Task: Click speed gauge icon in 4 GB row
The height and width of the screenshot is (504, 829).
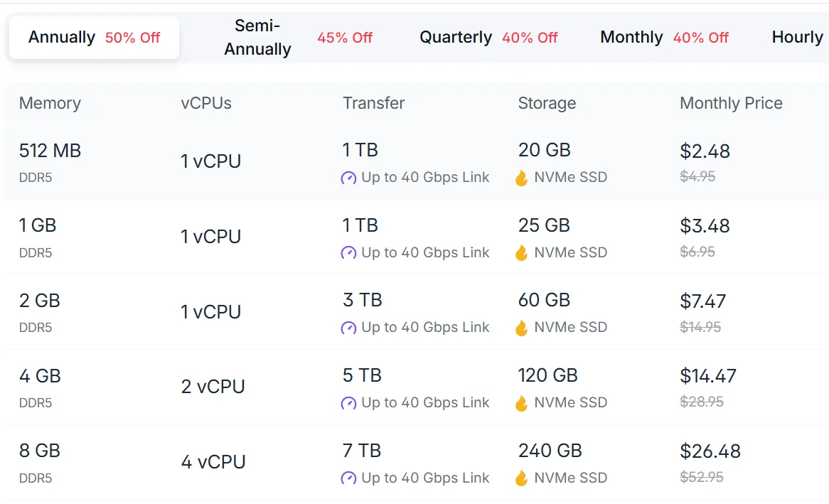Action: pyautogui.click(x=348, y=403)
